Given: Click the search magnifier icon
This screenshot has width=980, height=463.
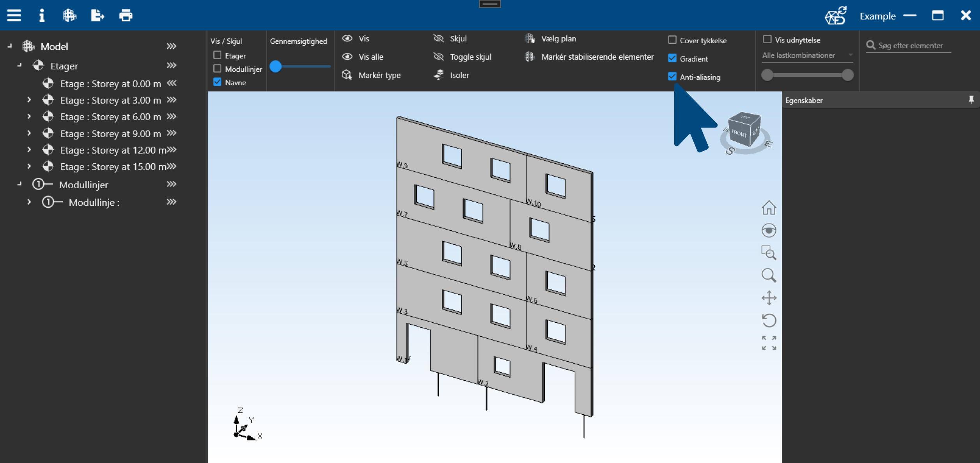Looking at the screenshot, I should click(870, 45).
